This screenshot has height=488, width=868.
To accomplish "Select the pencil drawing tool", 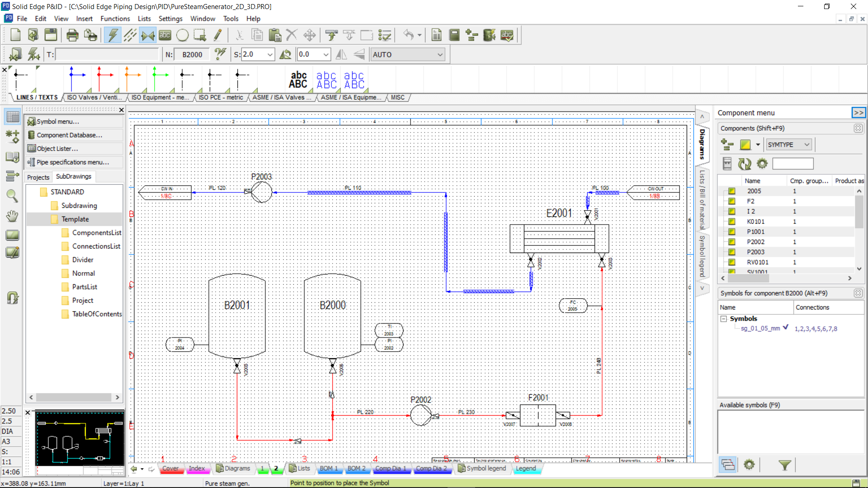I will 217,35.
